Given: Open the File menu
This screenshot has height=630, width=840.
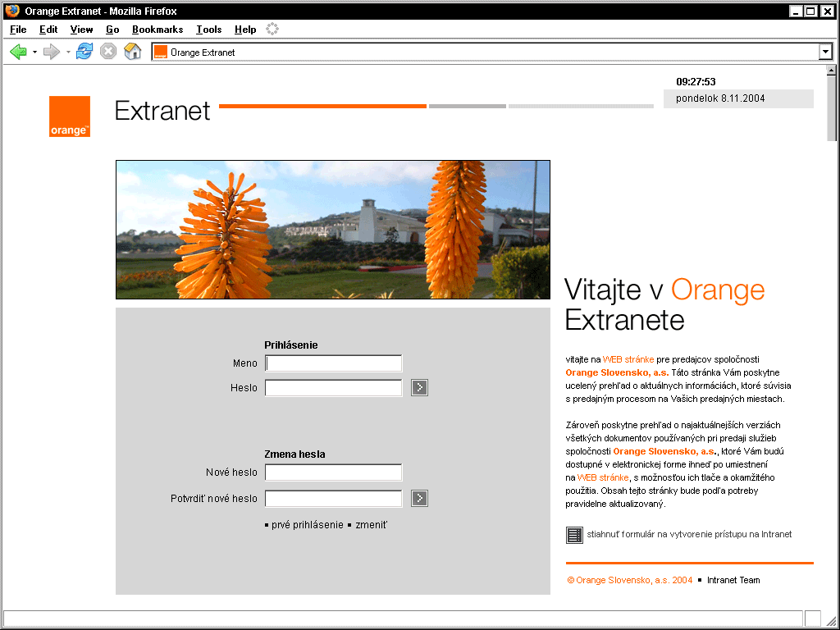Looking at the screenshot, I should click(18, 30).
